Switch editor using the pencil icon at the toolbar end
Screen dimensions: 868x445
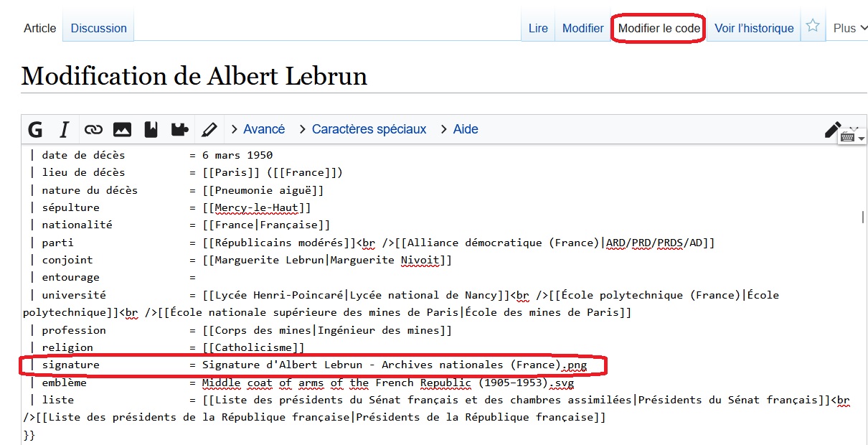coord(832,129)
